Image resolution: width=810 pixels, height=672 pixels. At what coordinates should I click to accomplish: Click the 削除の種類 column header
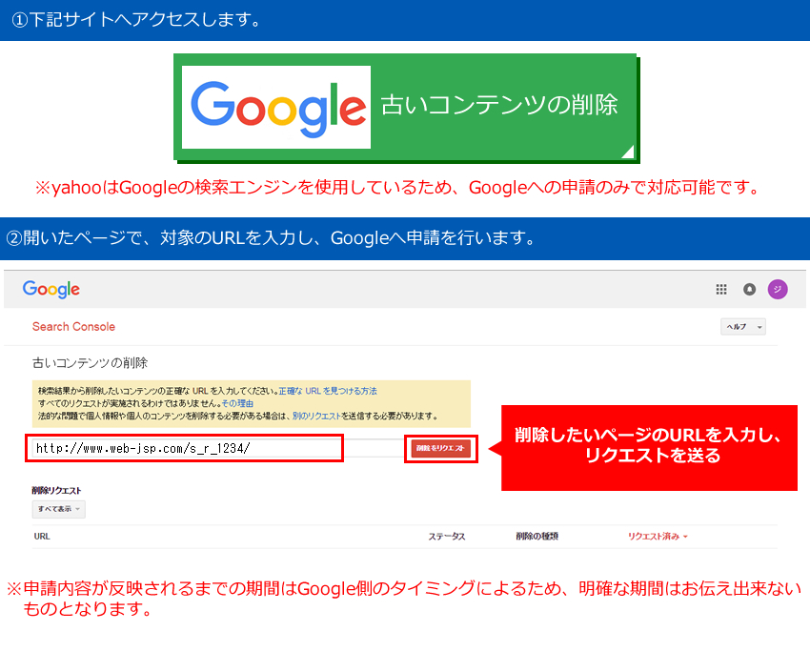tap(537, 536)
